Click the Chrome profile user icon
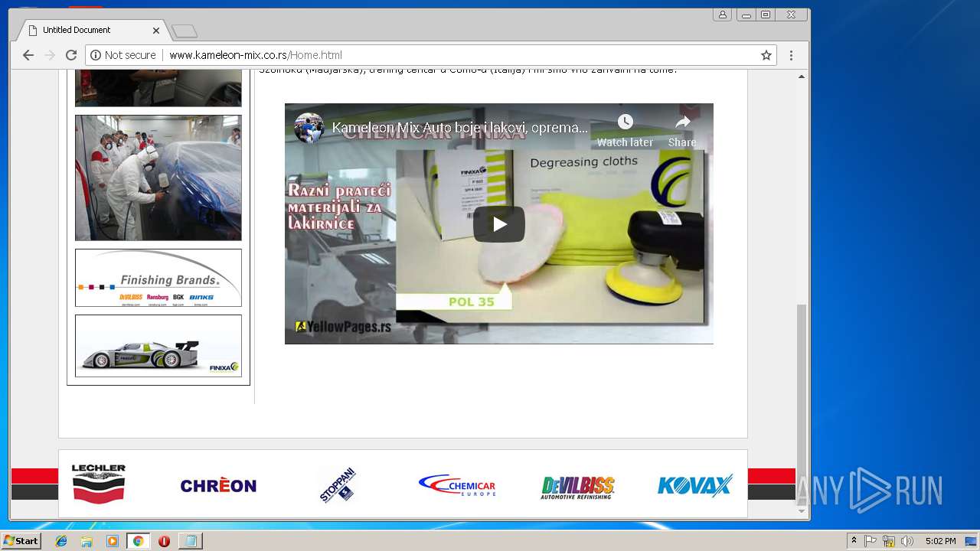 click(722, 15)
